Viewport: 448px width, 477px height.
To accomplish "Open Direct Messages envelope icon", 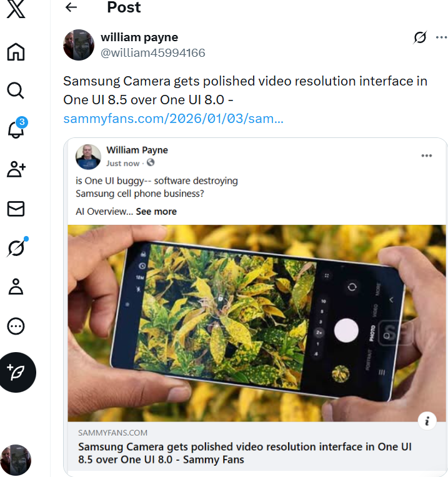I will pyautogui.click(x=16, y=209).
